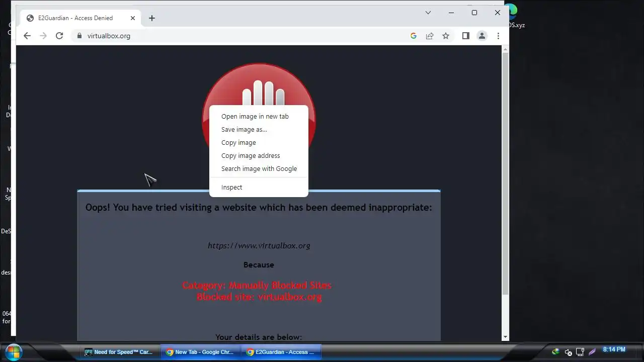The width and height of the screenshot is (644, 362).
Task: Click the forward navigation arrow
Action: point(43,36)
